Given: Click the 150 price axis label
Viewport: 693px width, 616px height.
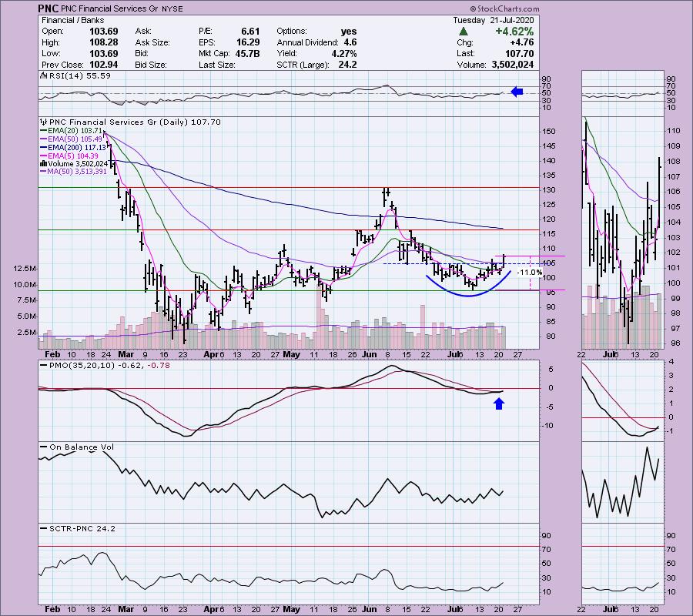Looking at the screenshot, I should 549,131.
